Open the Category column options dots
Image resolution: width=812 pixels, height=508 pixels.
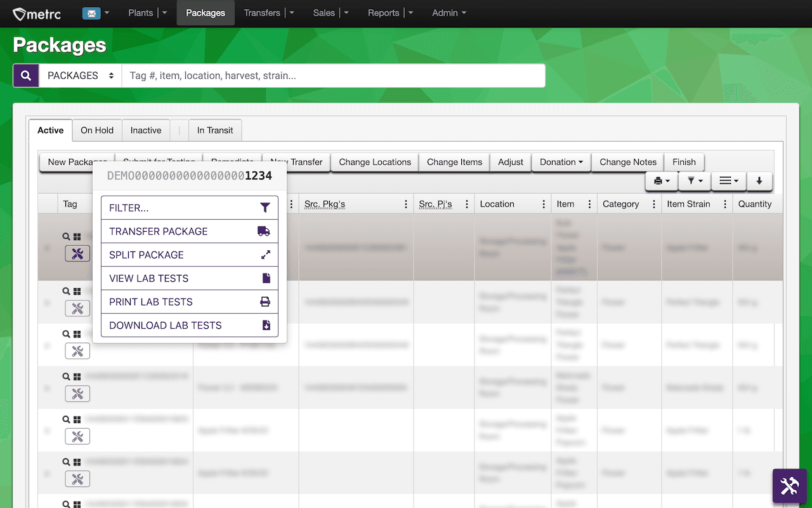[654, 204]
